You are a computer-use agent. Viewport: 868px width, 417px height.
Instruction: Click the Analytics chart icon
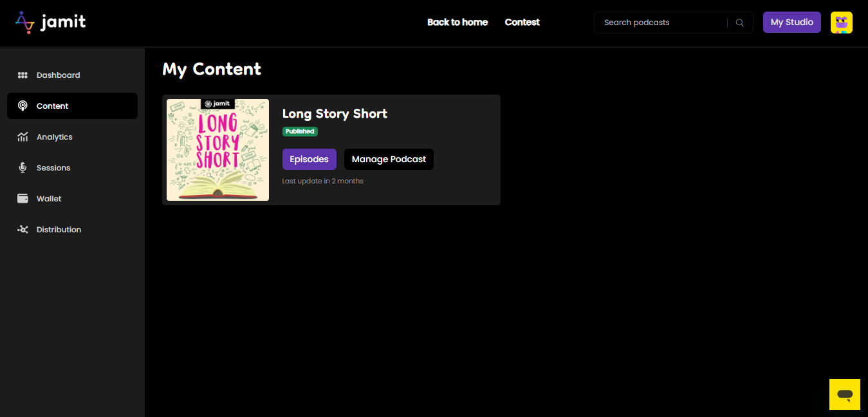click(x=23, y=137)
